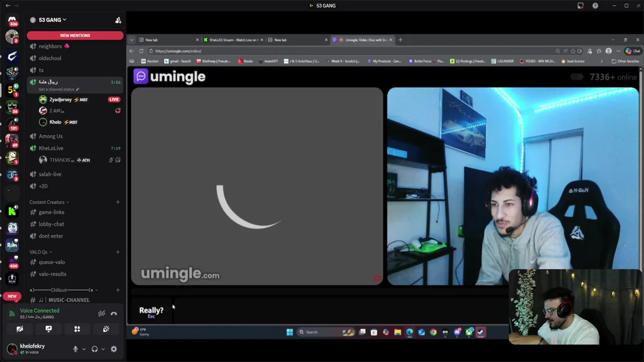Open the KheLoLive voice channel
644x362 pixels.
click(75, 148)
